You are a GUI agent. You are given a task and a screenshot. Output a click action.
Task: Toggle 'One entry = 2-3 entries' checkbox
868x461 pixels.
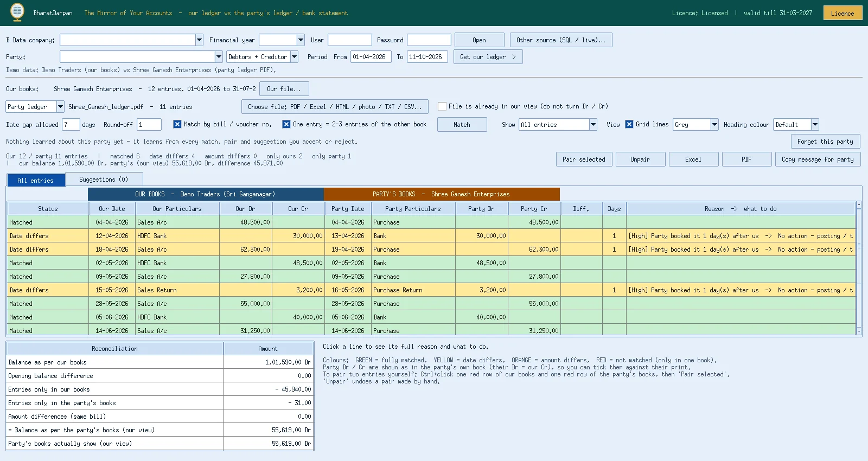click(286, 124)
